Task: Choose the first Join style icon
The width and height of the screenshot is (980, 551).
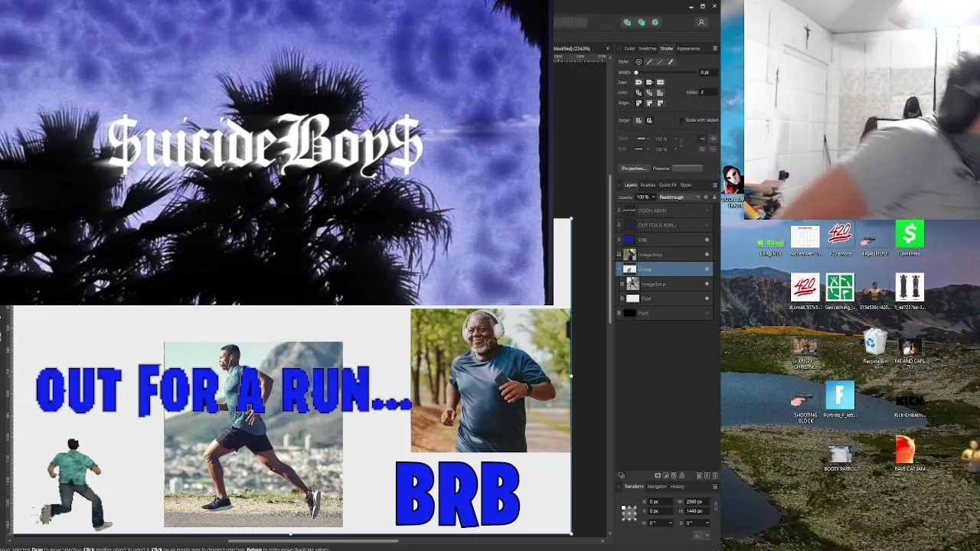Action: [639, 93]
